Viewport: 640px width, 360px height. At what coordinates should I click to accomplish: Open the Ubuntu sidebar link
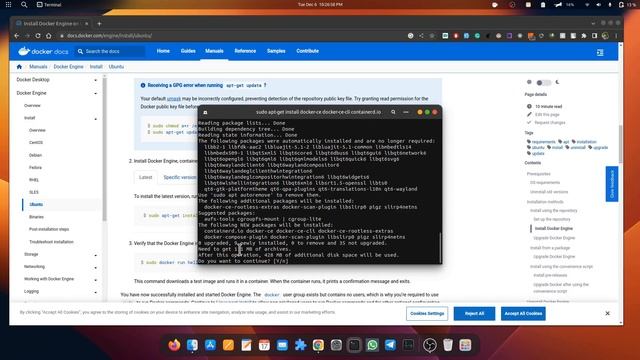(36, 204)
